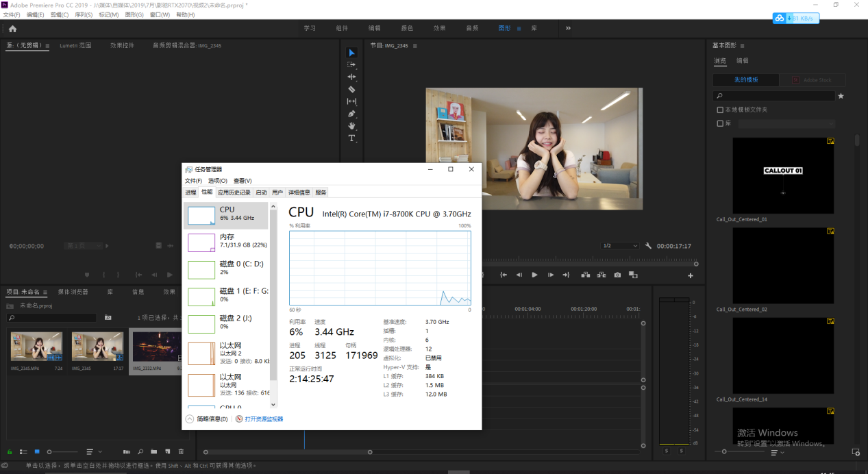Open Program monitor wrench settings
Screen dimensions: 868x474
(649, 246)
